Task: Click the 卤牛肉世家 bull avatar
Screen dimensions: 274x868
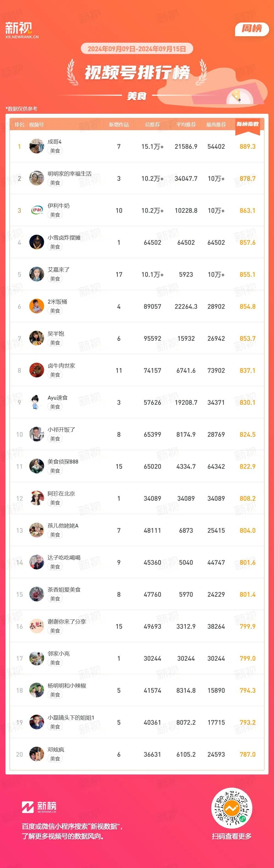Action: tap(37, 370)
